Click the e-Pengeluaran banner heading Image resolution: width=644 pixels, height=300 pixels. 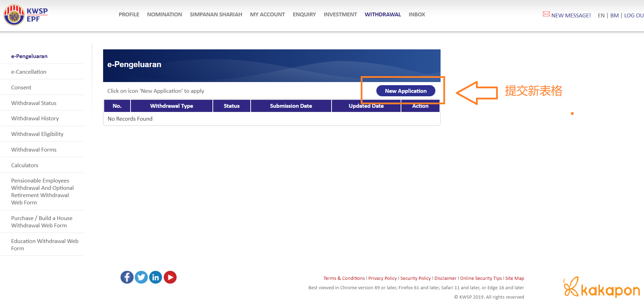point(134,65)
